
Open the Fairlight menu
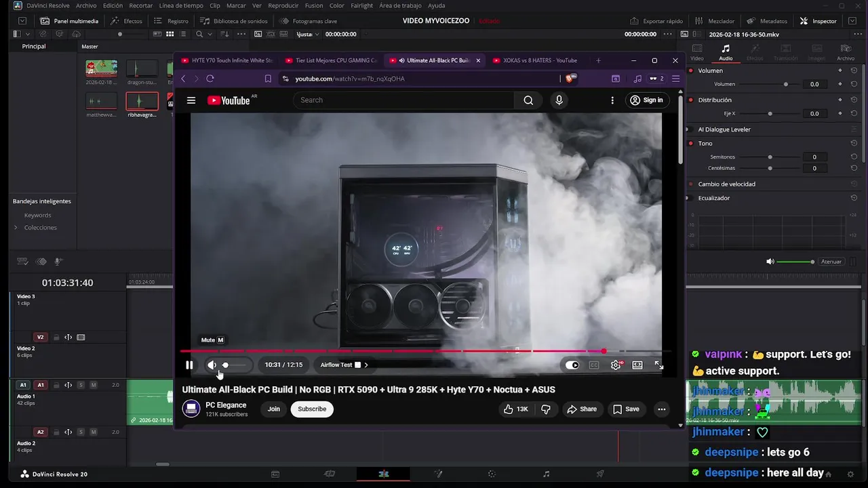[x=362, y=5]
